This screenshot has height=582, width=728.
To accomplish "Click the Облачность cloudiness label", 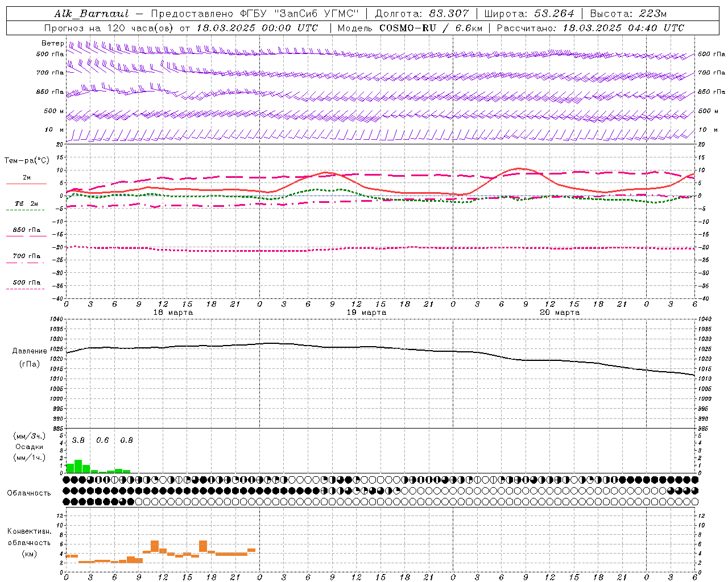I will (x=29, y=493).
